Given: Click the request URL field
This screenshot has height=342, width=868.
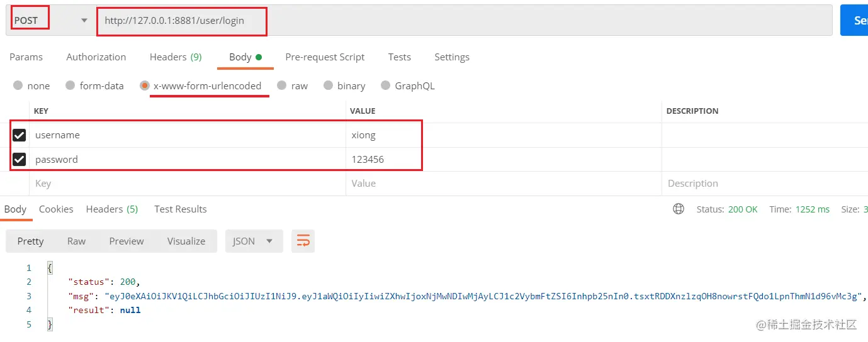Looking at the screenshot, I should click(x=466, y=20).
